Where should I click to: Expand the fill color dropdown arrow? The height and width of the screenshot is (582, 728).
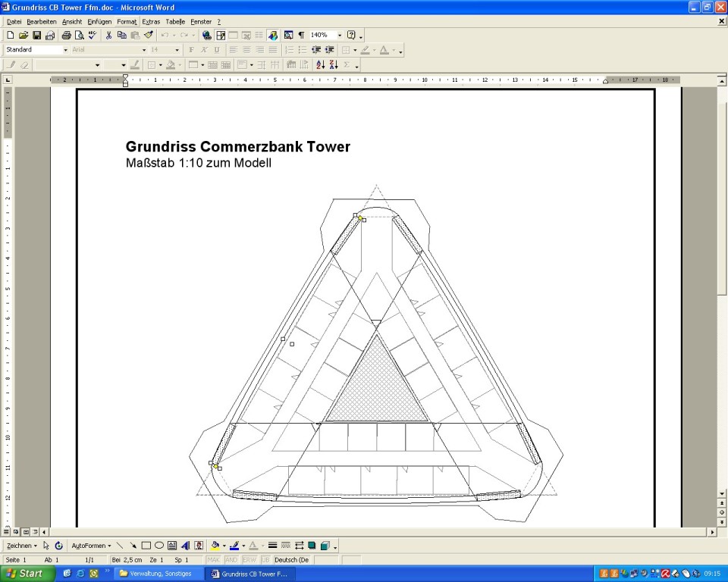(224, 546)
